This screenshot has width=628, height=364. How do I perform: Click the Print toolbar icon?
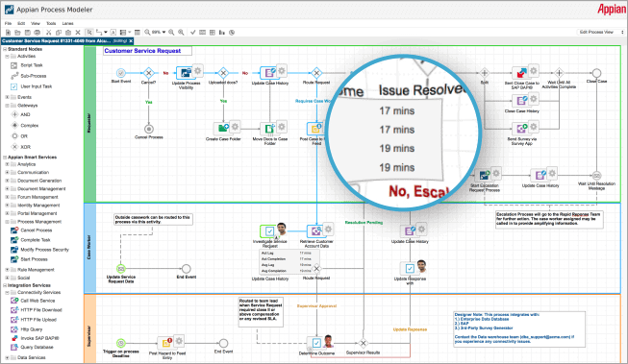point(38,33)
